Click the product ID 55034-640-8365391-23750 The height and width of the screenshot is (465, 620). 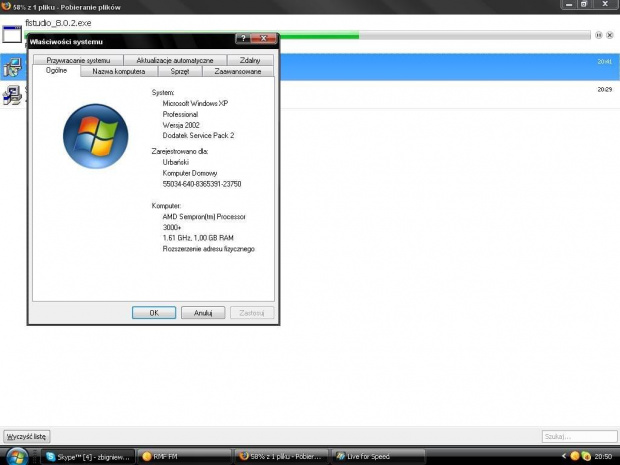point(202,184)
